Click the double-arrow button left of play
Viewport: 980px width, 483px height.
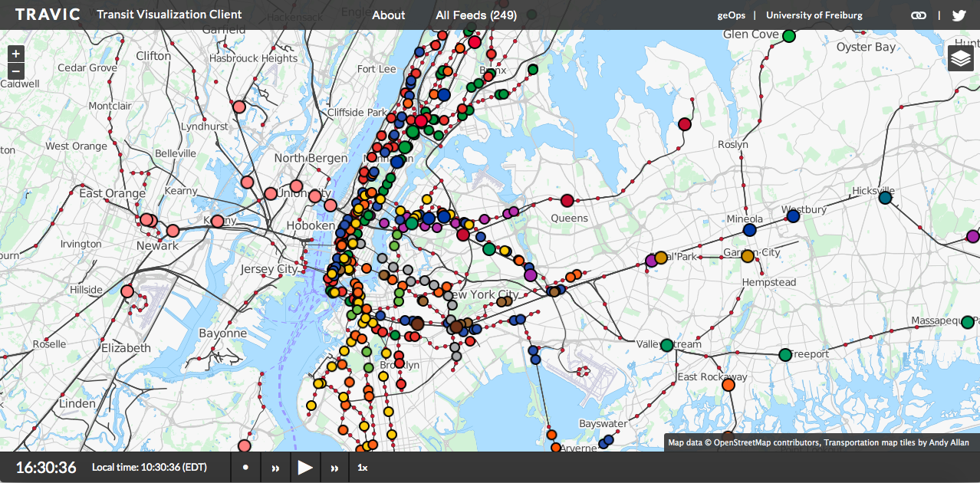pos(275,468)
